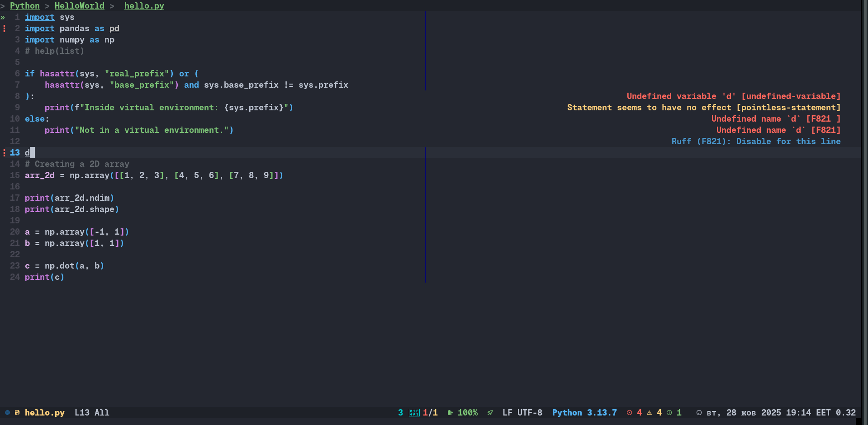Click the yellow warning triangle icon
The image size is (868, 425).
tap(649, 412)
